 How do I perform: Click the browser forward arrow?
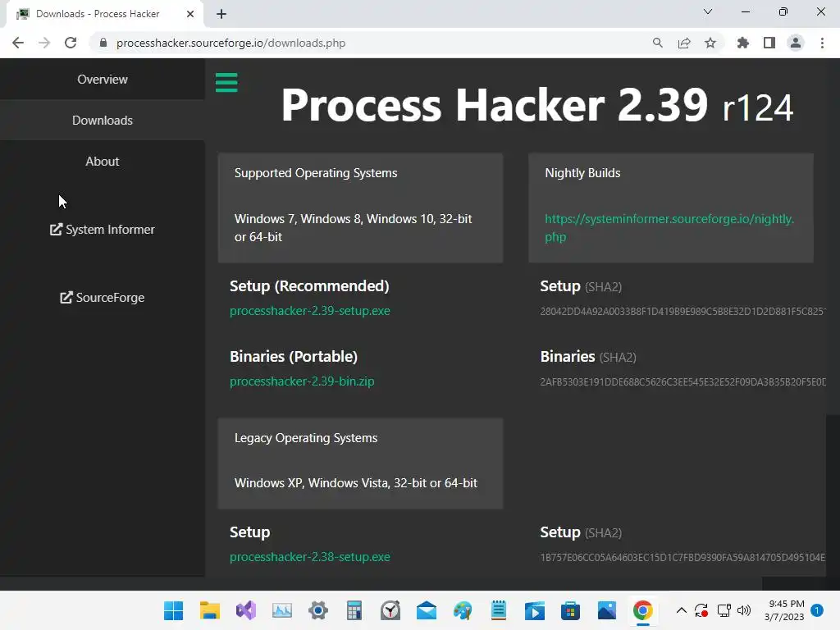[44, 43]
